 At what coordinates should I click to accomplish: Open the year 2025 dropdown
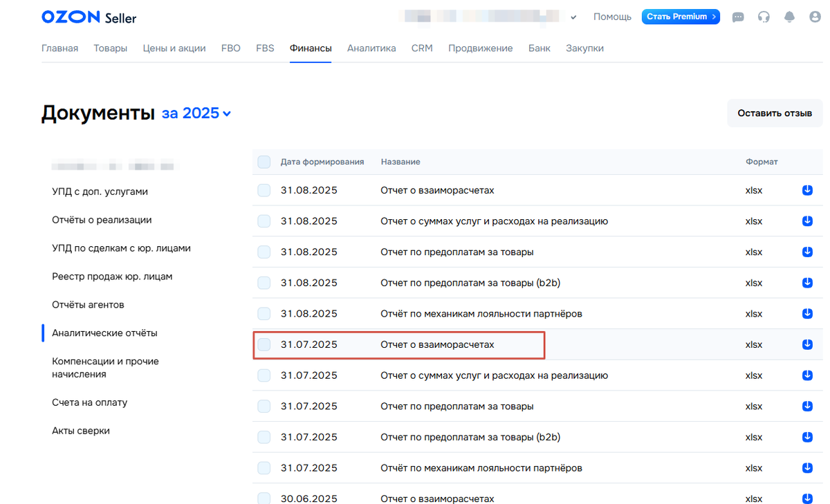196,113
